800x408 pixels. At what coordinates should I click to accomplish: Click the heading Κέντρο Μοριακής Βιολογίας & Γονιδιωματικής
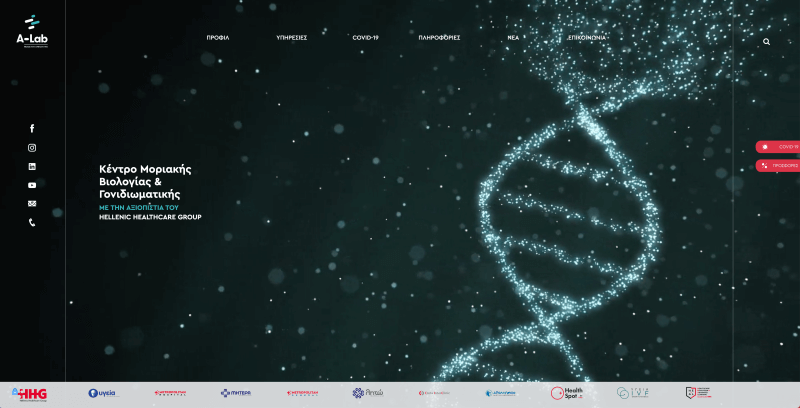pos(145,182)
